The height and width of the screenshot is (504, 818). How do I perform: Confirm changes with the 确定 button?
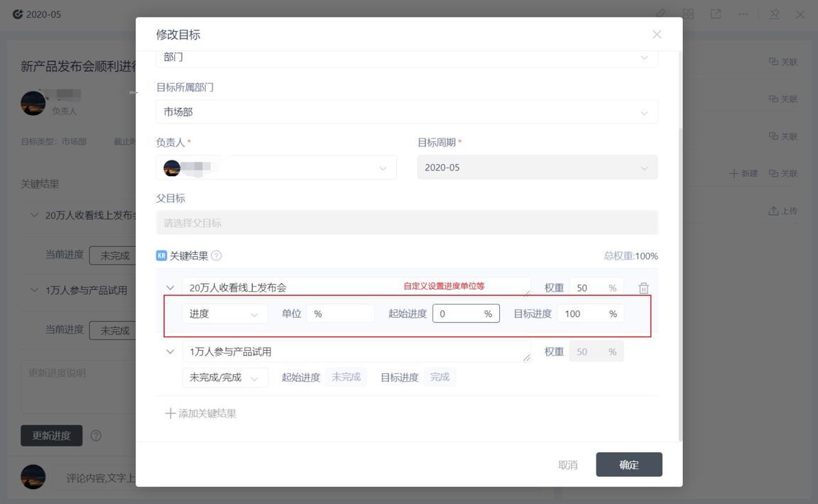[629, 464]
